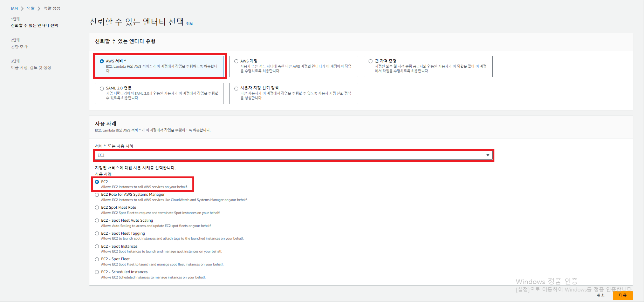Click the 서비스 또는 사용 사례 label

pos(114,146)
